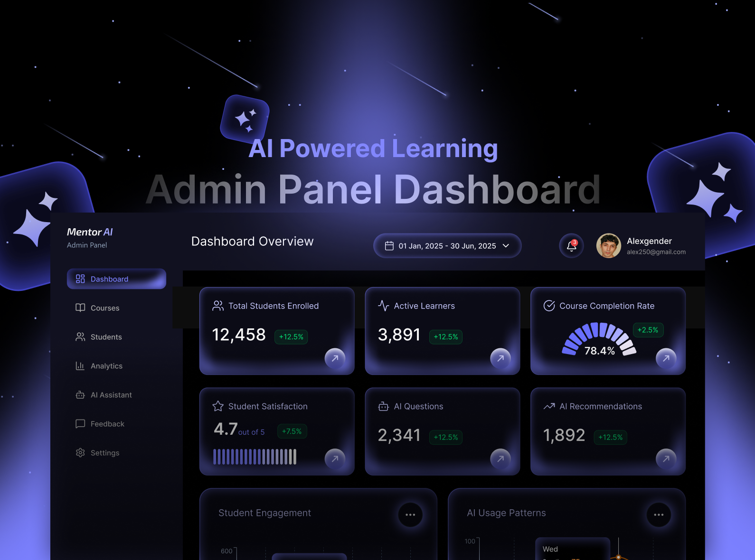Click the Course Completion Rate check icon
Viewport: 755px width, 560px height.
[549, 306]
